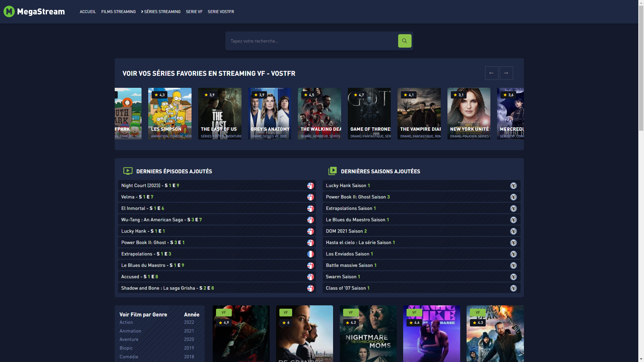
Task: Click round icon on Power Book II Saison 3 row
Action: coord(514,197)
